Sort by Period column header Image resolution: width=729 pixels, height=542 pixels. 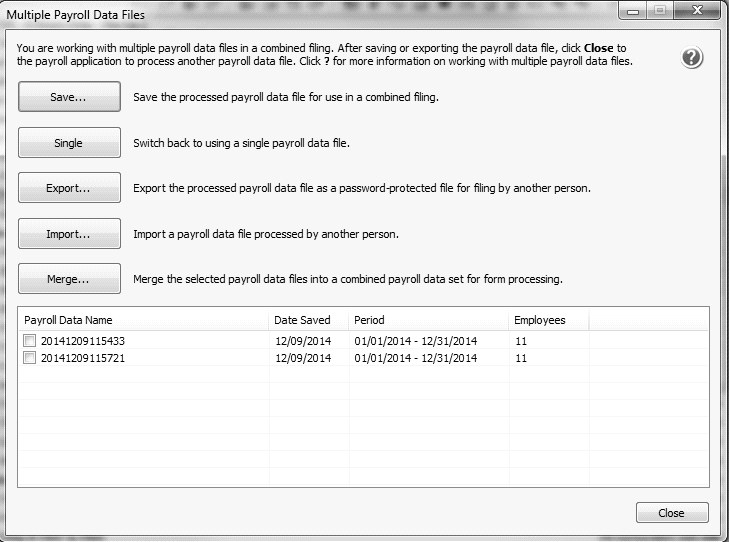click(429, 320)
